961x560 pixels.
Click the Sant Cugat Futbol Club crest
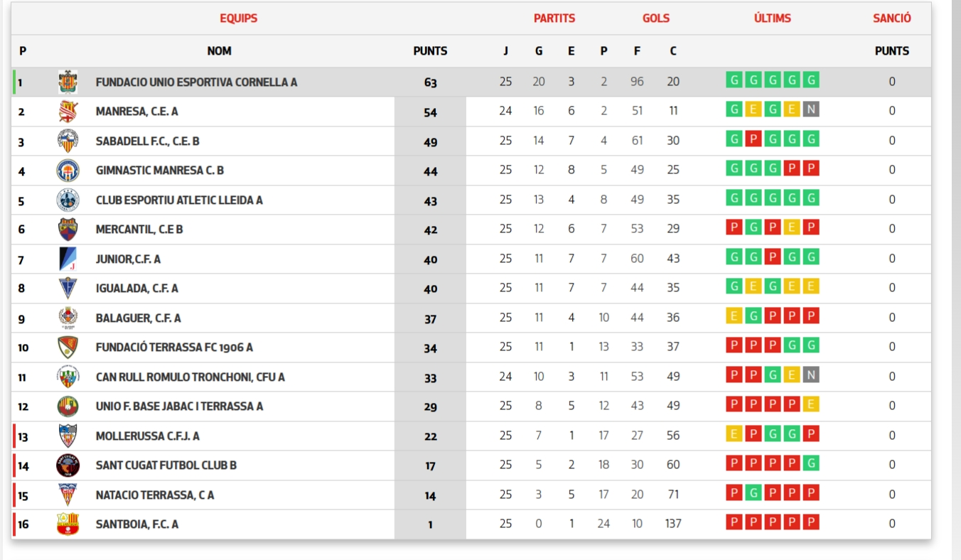68,465
